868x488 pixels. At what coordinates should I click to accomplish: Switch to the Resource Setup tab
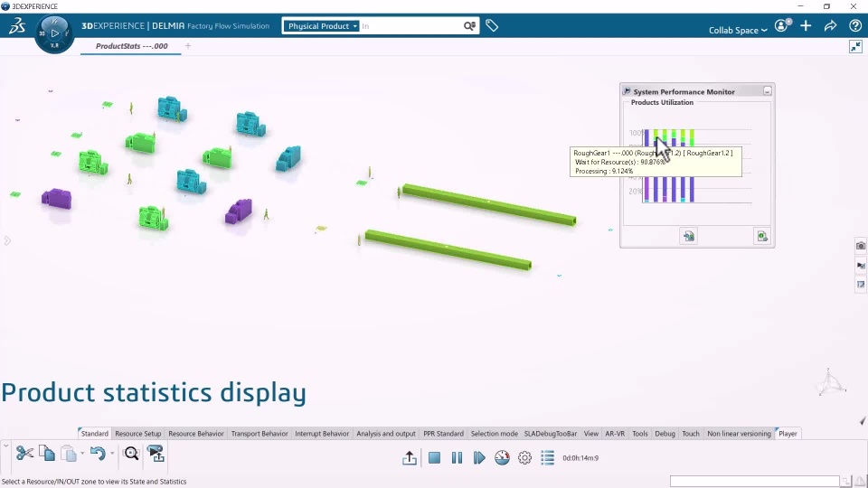(137, 434)
